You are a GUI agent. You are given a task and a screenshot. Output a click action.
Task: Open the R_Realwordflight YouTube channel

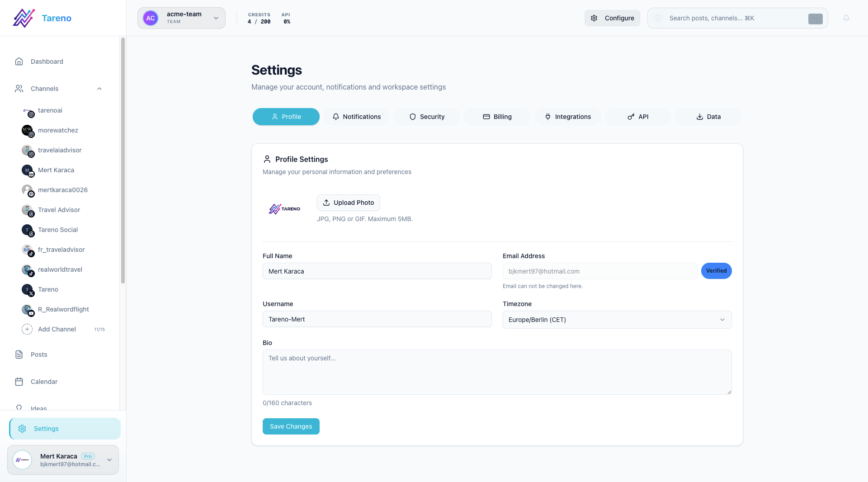coord(63,309)
